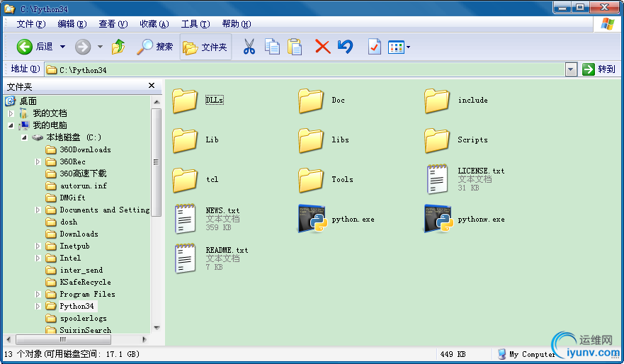Select the Scripts folder
The image size is (624, 364).
[456, 140]
